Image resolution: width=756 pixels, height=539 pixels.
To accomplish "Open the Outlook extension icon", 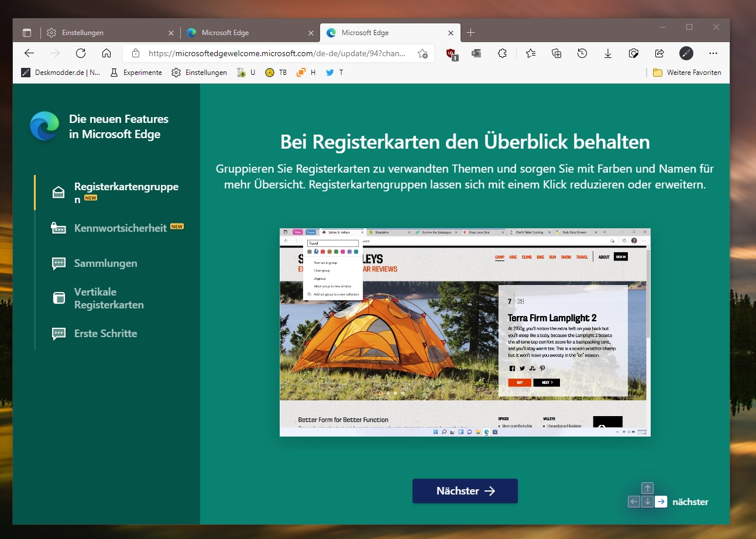I will (x=476, y=53).
